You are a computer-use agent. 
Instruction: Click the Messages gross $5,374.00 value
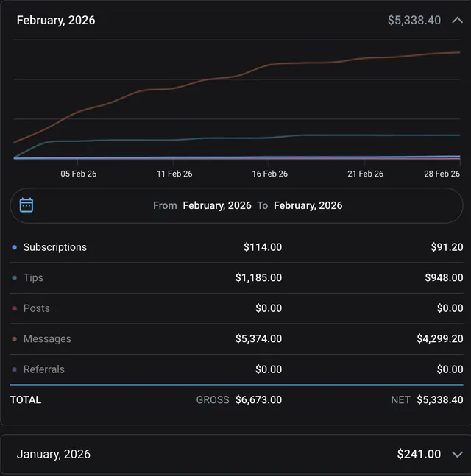(x=259, y=338)
